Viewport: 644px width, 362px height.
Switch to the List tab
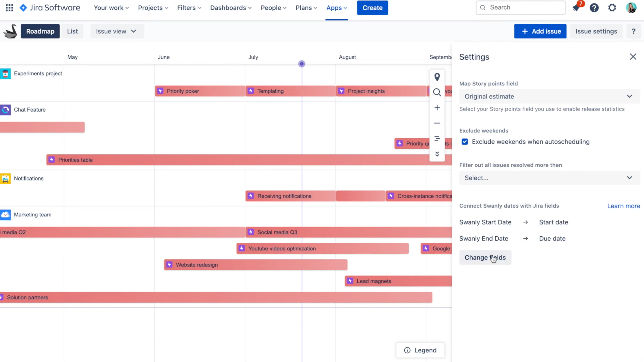[x=72, y=31]
